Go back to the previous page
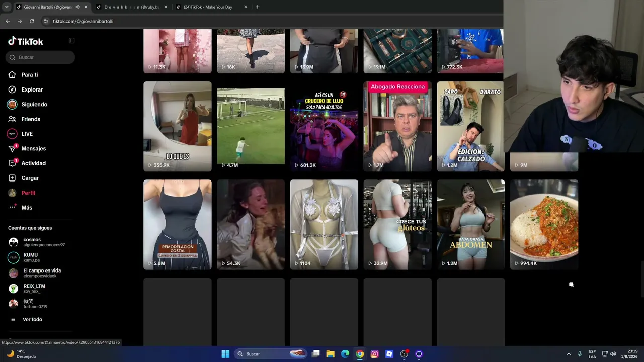 (8, 21)
